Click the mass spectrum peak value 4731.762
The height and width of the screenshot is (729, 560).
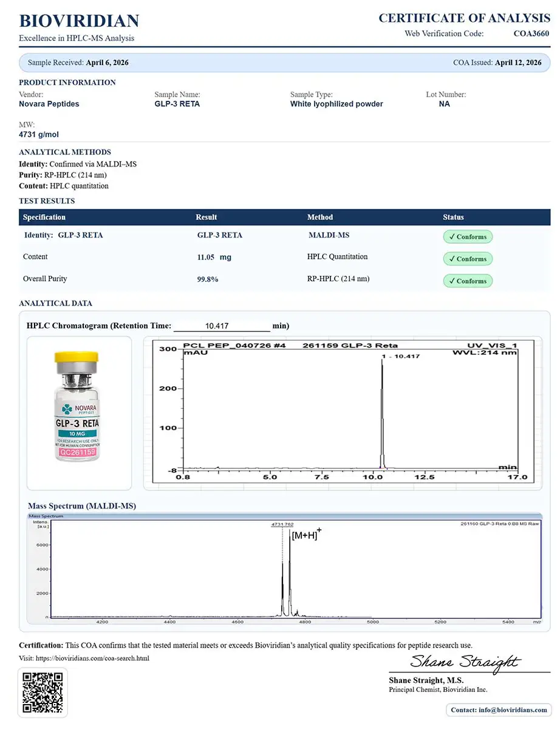coord(282,523)
